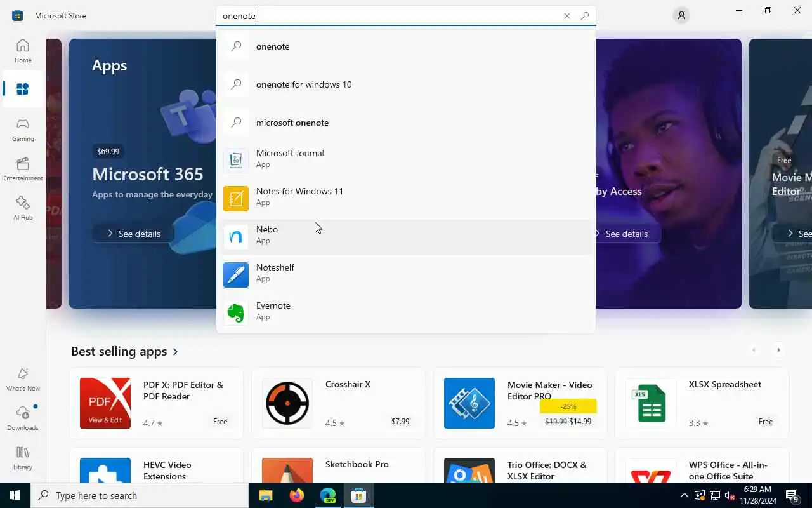The image size is (812, 508).
Task: Select 'microsoft onenote' suggestion
Action: (406, 123)
